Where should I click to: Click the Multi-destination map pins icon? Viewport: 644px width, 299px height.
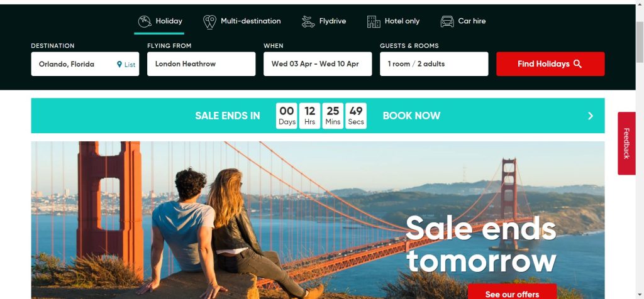click(x=210, y=22)
